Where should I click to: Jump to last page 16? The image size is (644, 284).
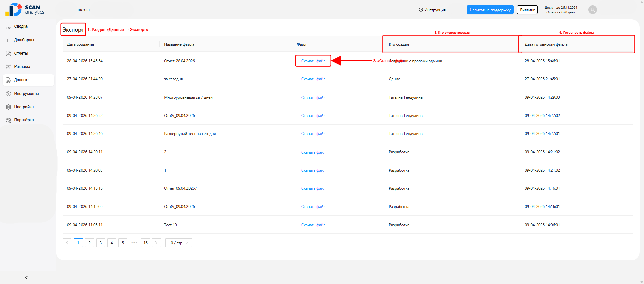pos(145,243)
